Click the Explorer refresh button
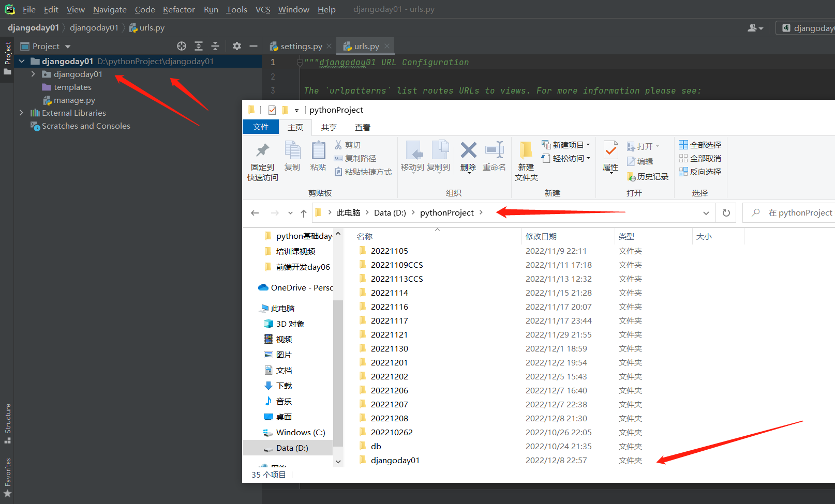Viewport: 835px width, 504px height. point(726,213)
